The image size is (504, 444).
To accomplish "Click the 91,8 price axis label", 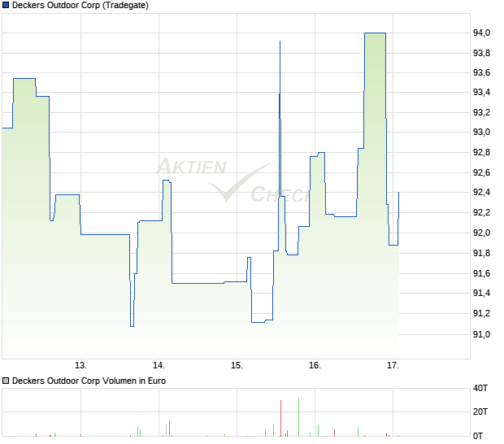I will tap(481, 254).
